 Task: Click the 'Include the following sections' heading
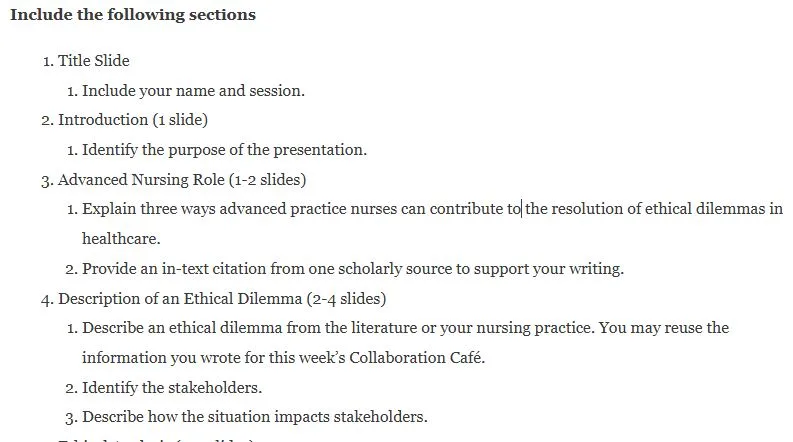click(x=133, y=15)
